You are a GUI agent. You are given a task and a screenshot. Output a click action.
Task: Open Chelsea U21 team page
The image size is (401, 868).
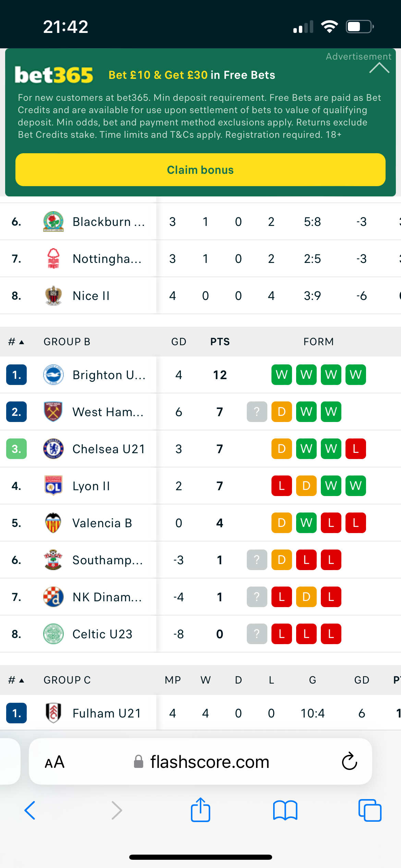[109, 449]
